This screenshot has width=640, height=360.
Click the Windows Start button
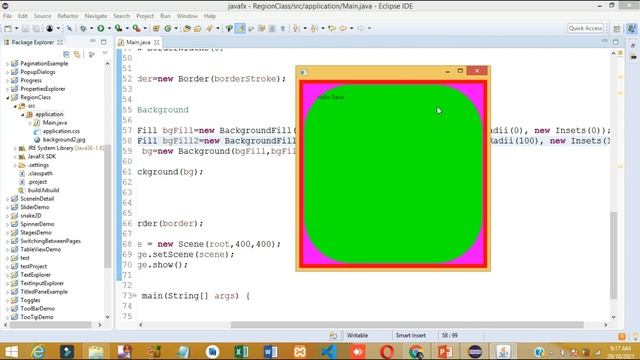11,351
